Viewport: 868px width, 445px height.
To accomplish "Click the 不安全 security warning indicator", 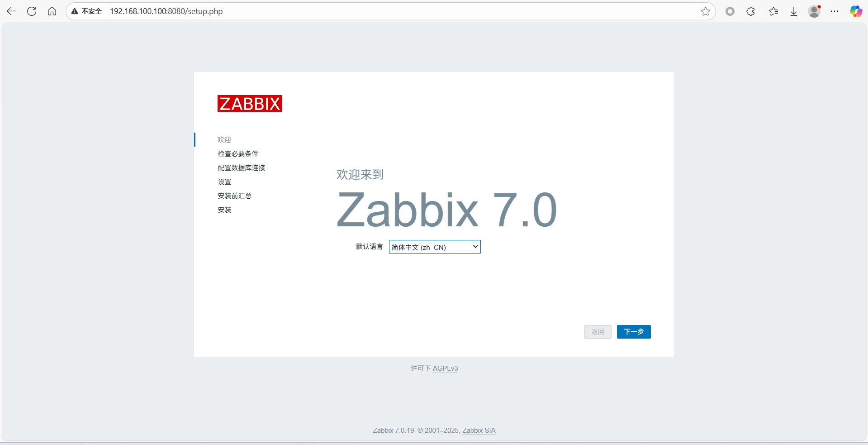I will pyautogui.click(x=86, y=11).
